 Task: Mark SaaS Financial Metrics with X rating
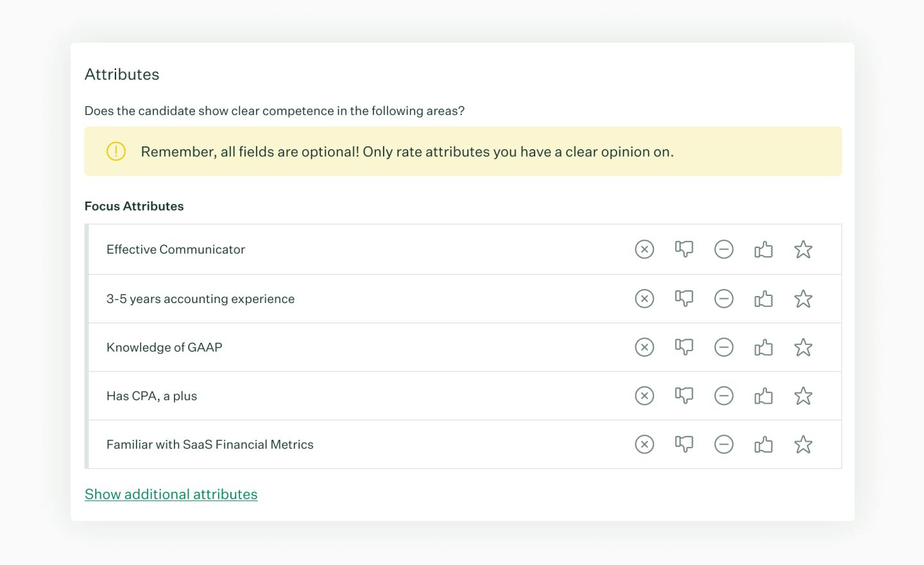644,444
